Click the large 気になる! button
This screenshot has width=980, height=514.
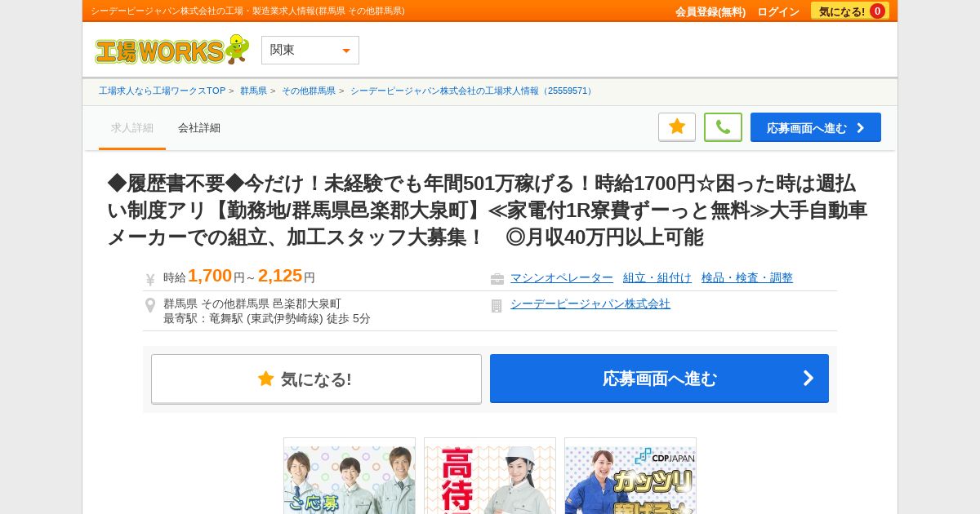(316, 379)
